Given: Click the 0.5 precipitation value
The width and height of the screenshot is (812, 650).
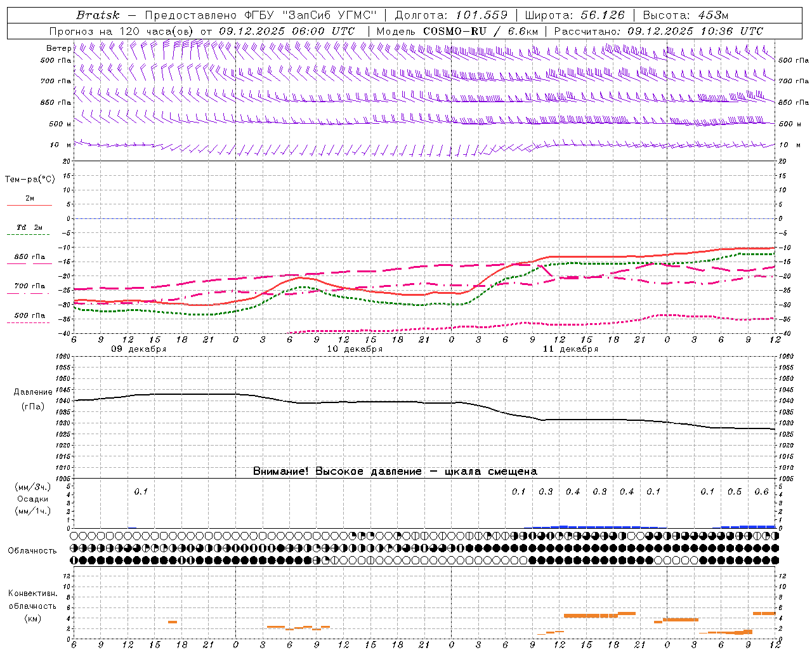Looking at the screenshot, I should click(x=735, y=492).
